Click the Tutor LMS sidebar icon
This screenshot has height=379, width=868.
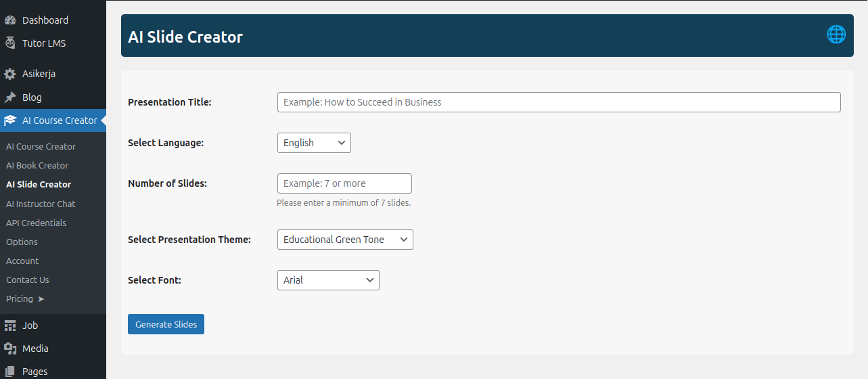10,43
